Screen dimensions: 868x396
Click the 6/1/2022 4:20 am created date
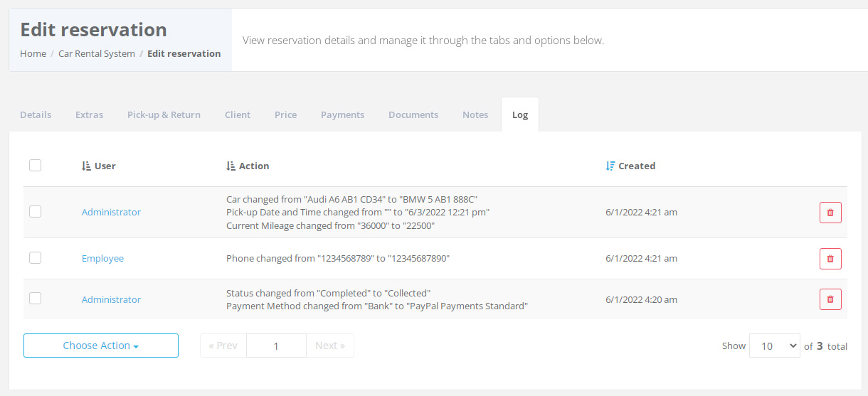[641, 300]
